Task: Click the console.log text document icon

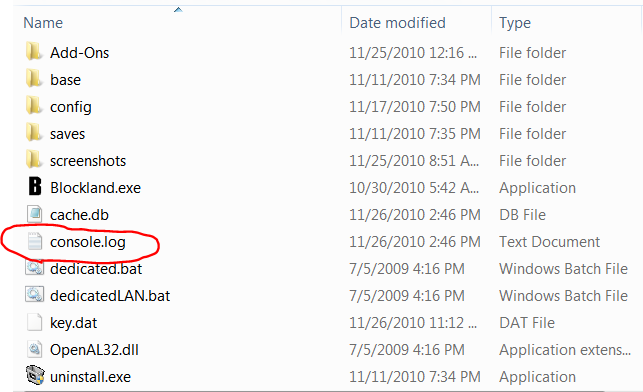Action: [34, 242]
